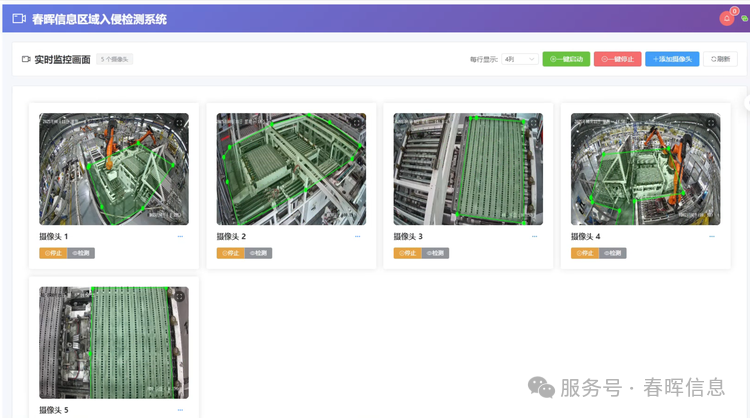
Task: Click fullscreen icon on Camera 5 feed
Action: (x=179, y=297)
